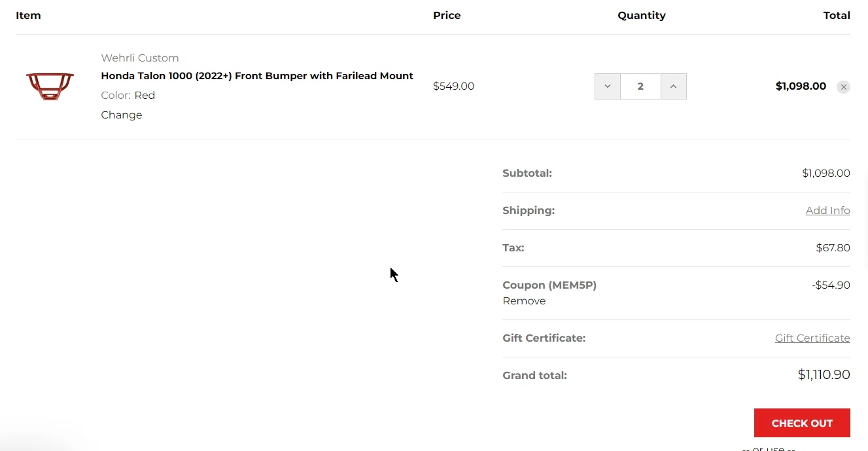Click Add Info for shipping
This screenshot has height=451, width=868.
(828, 211)
